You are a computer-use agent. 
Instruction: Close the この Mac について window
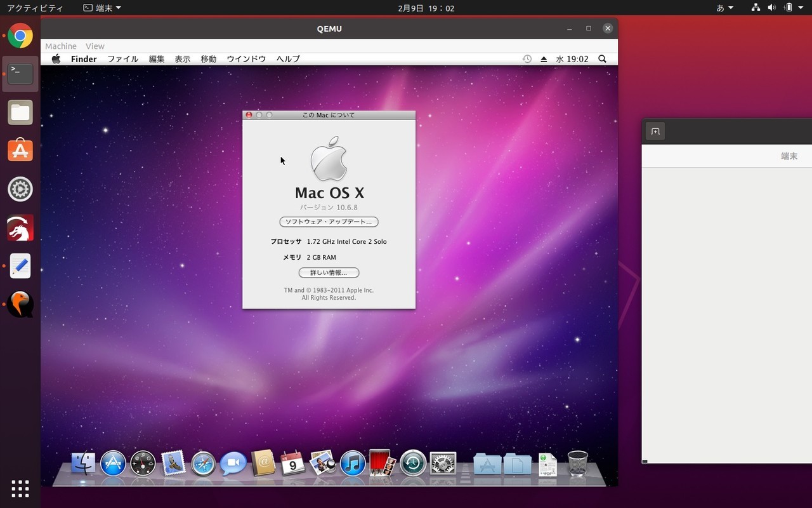(249, 115)
